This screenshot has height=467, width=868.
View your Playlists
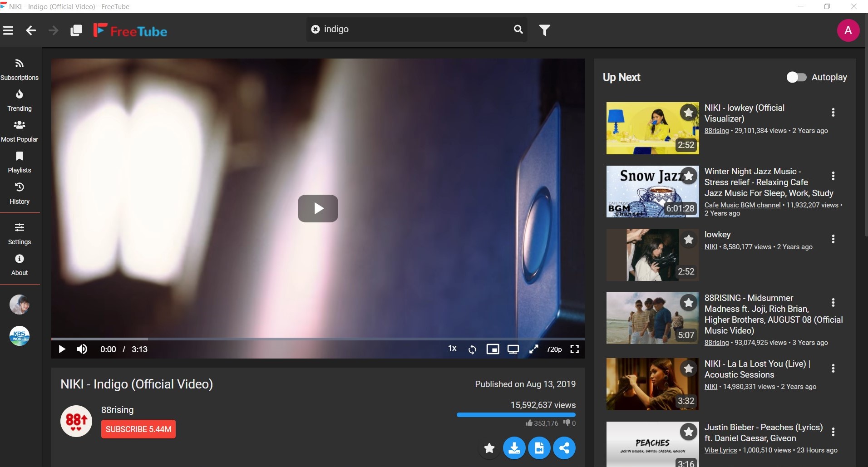pos(19,162)
